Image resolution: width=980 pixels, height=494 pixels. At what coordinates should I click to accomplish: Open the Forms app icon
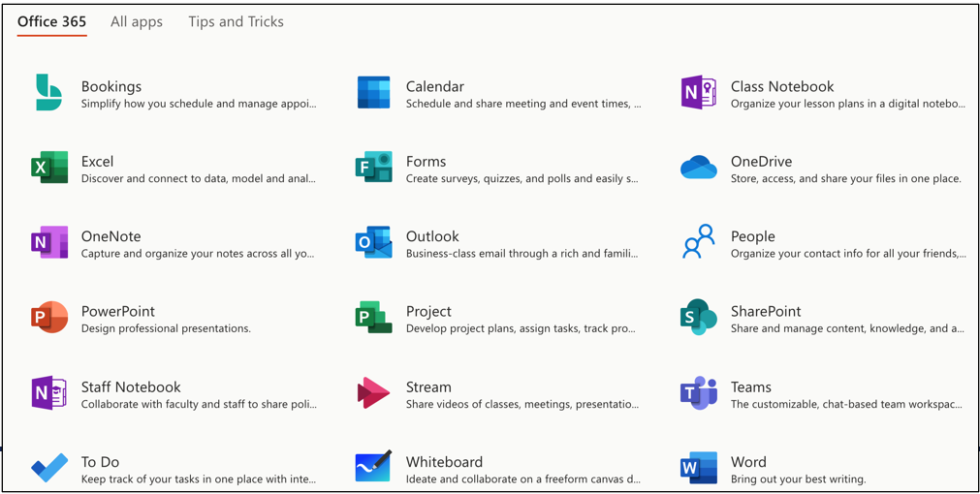click(x=374, y=168)
